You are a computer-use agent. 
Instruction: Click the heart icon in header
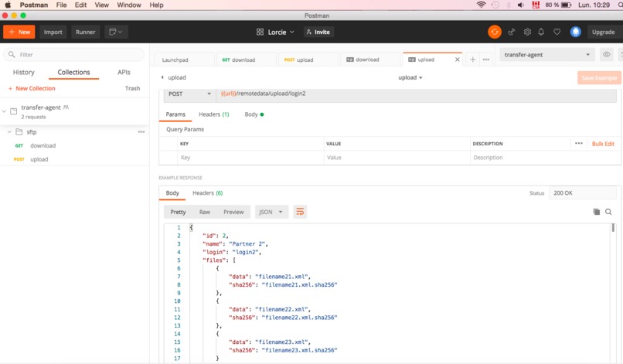pyautogui.click(x=557, y=32)
